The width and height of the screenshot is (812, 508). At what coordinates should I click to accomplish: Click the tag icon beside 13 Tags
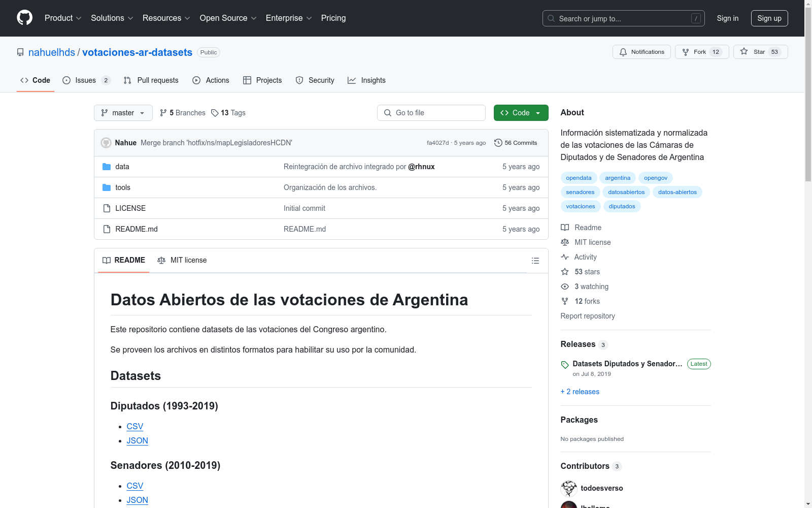tap(215, 113)
